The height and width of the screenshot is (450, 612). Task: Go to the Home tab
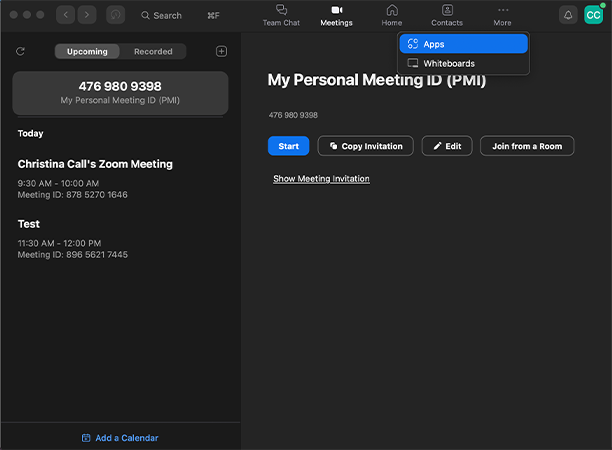point(391,16)
